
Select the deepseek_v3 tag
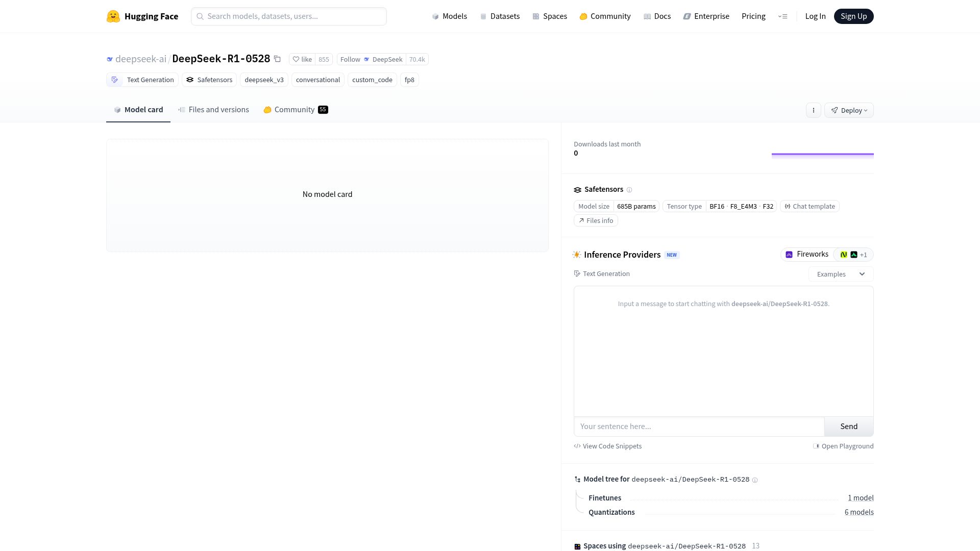click(264, 80)
